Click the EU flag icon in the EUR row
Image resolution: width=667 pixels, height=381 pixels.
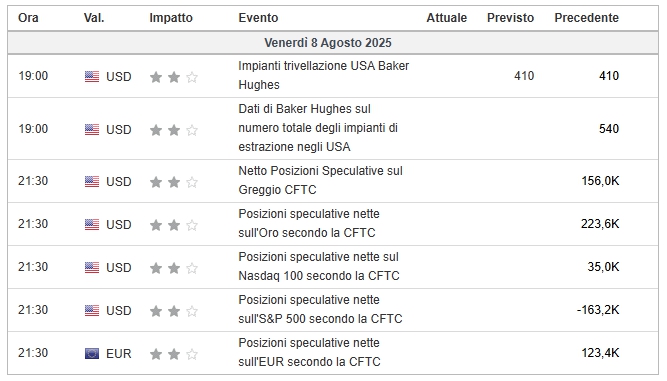(x=92, y=353)
